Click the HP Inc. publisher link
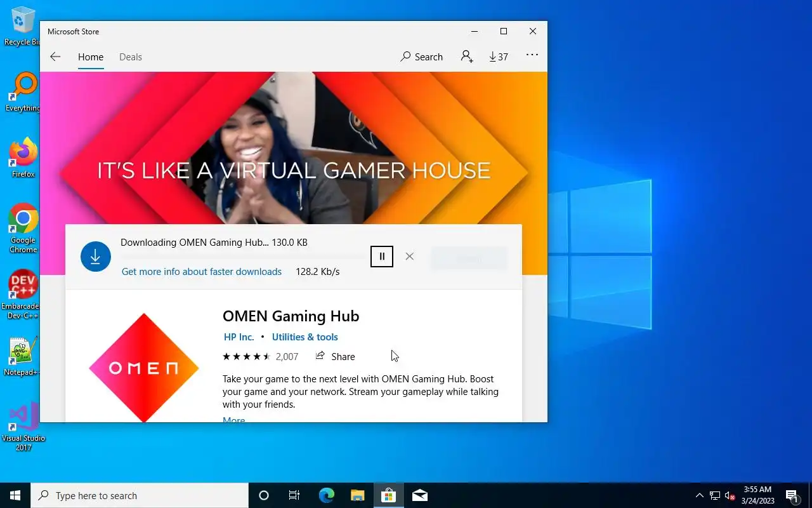The width and height of the screenshot is (812, 508). 239,337
